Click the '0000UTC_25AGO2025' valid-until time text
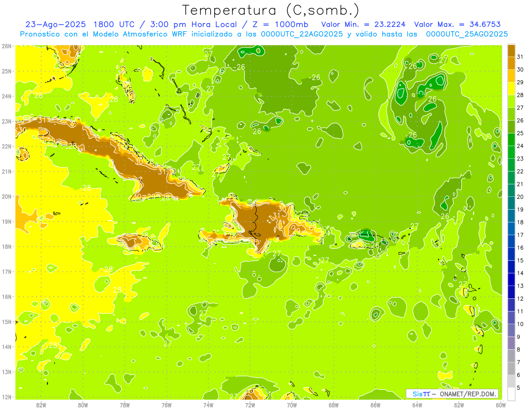The image size is (532, 411). click(467, 34)
